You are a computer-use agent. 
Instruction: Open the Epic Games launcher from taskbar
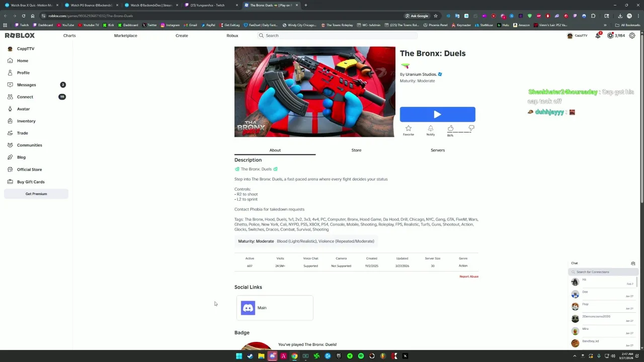click(x=339, y=356)
